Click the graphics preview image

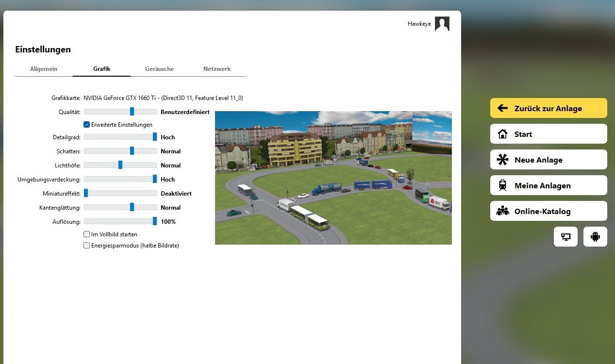tap(333, 177)
